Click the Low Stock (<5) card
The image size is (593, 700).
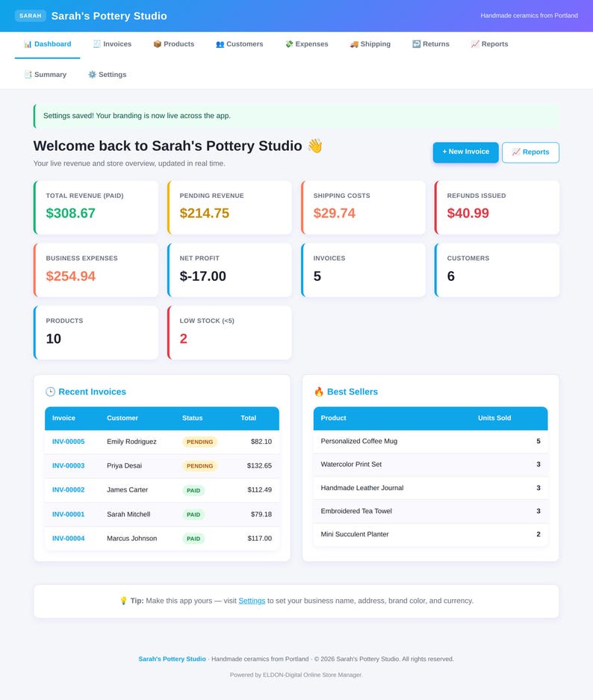click(x=229, y=332)
